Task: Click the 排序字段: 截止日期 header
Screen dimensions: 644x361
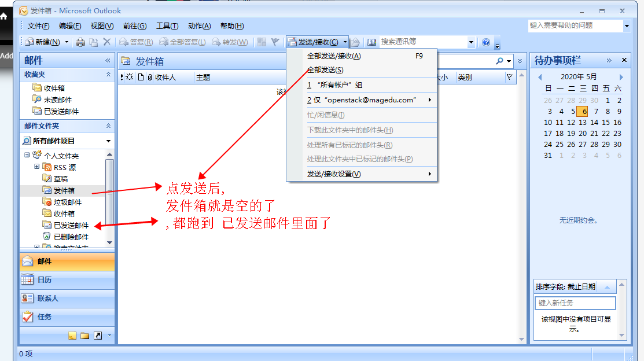Action: [x=565, y=287]
